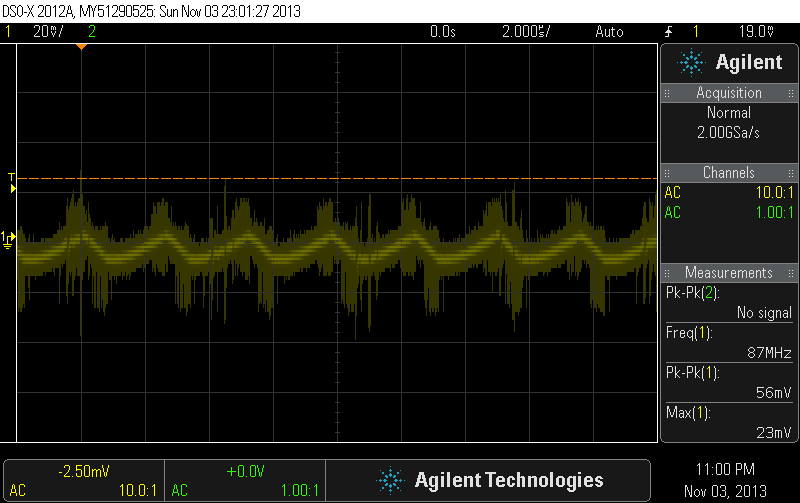Viewport: 800px width, 503px height.
Task: Click the Pk-Pk(1) measurement label
Action: click(692, 373)
